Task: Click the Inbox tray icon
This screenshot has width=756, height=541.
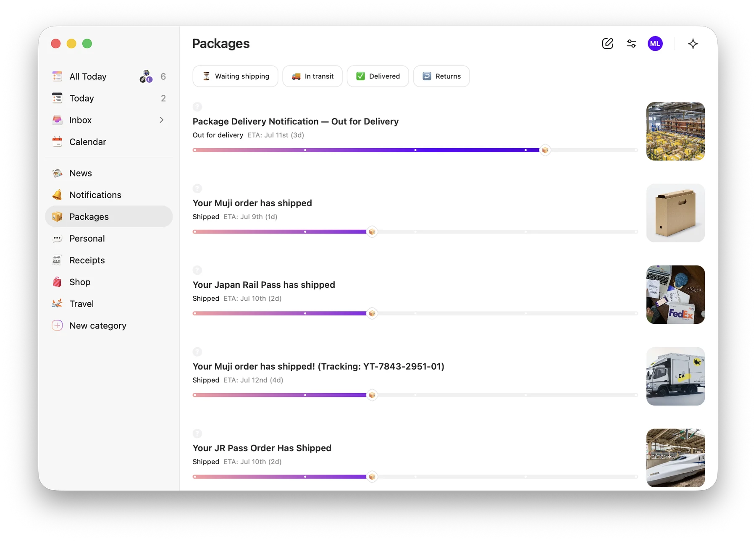Action: (x=57, y=120)
